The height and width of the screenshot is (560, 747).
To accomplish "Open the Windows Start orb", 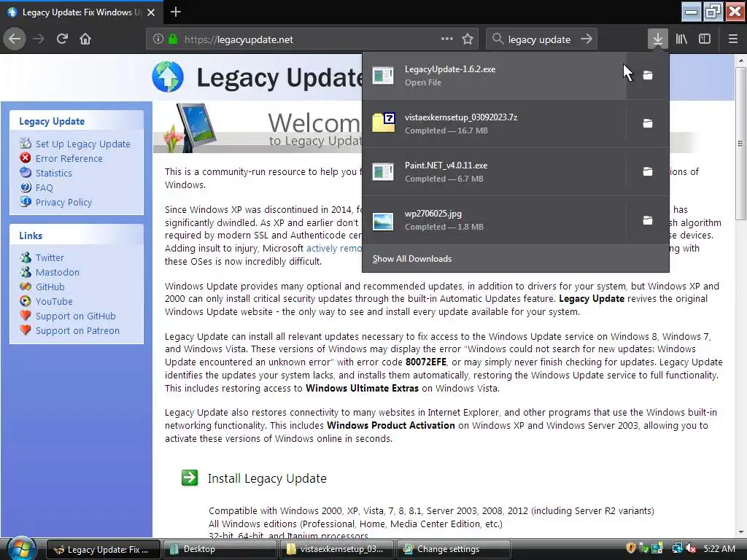I will pyautogui.click(x=20, y=548).
